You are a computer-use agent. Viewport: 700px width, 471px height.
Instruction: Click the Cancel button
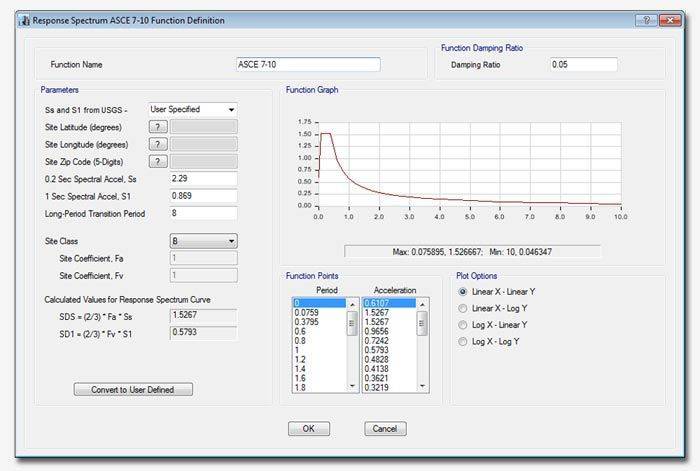385,429
